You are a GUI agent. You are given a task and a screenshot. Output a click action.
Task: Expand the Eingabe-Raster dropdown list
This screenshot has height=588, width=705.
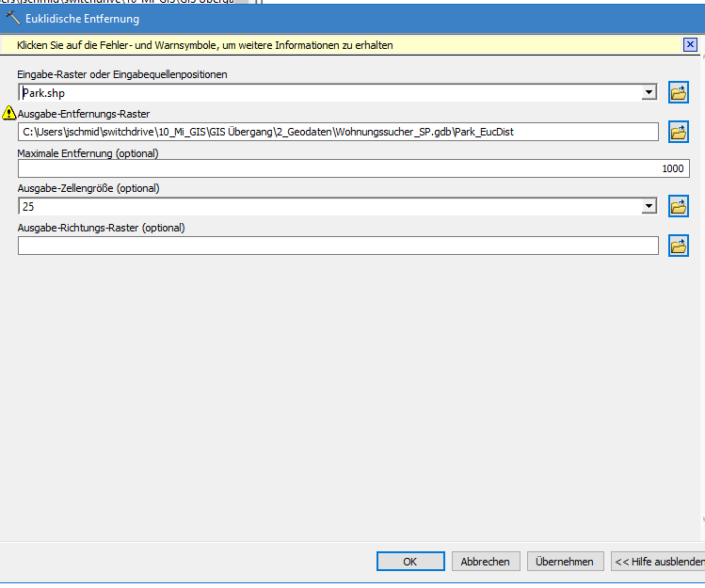tap(649, 93)
